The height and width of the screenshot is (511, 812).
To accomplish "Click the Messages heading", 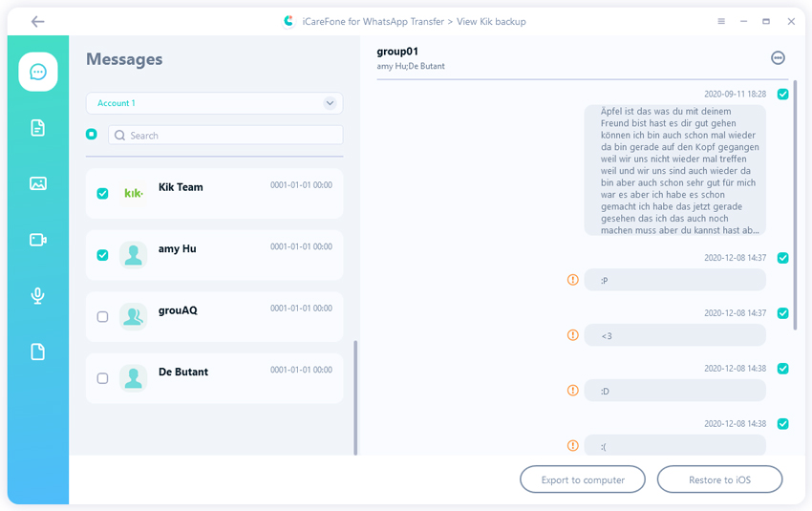I will tap(124, 59).
